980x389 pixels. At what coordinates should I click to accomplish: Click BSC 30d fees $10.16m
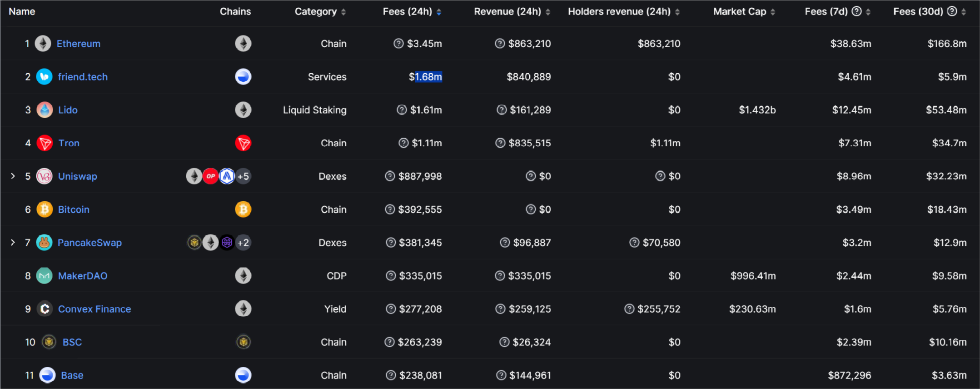click(948, 342)
